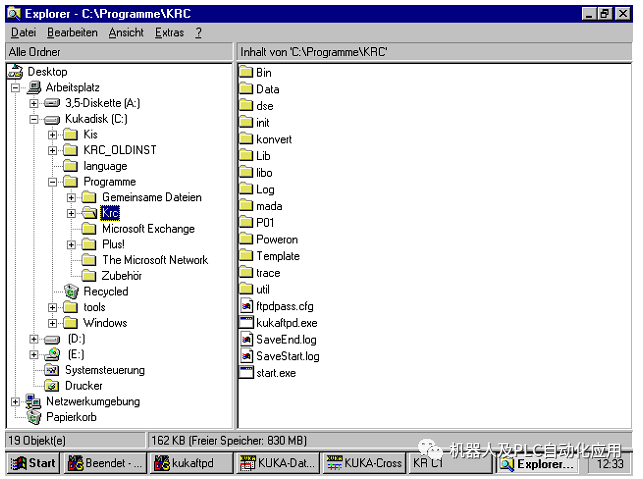The image size is (643, 479).
Task: Click the Papierkorb trash icon
Action: pos(34,417)
